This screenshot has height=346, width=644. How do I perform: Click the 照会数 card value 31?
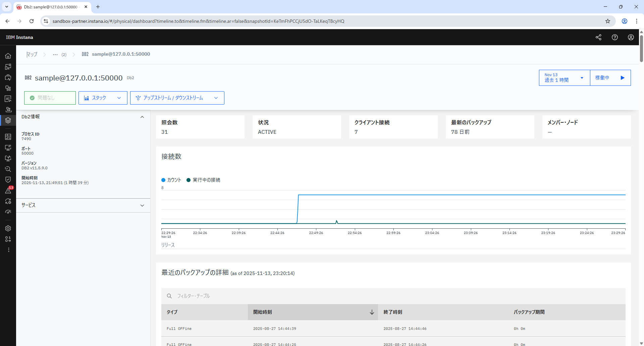164,132
